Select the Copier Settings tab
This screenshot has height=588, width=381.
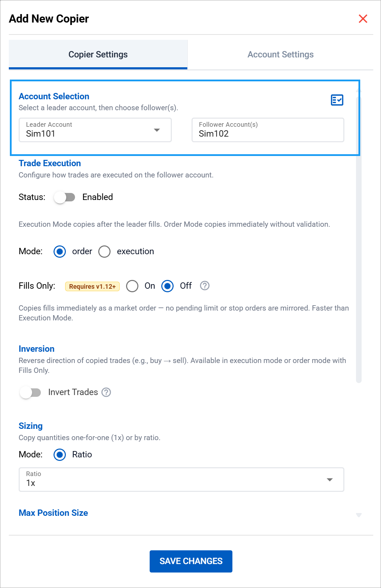point(98,55)
